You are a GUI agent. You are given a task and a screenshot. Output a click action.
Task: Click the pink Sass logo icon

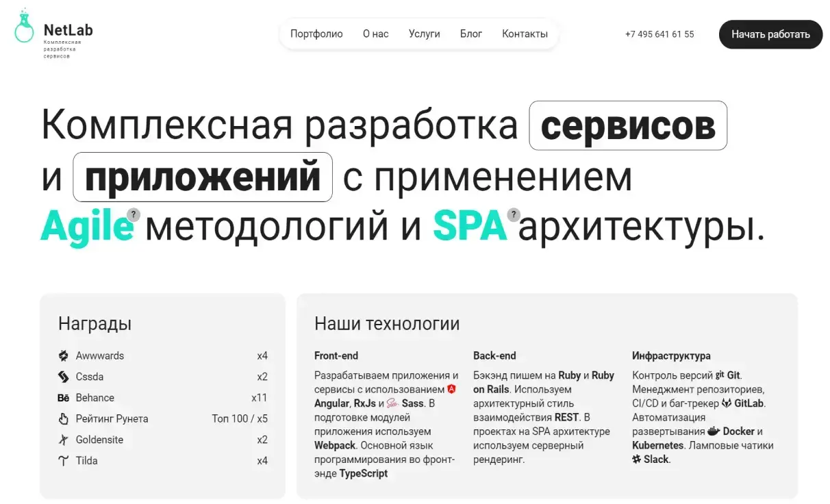click(x=392, y=403)
